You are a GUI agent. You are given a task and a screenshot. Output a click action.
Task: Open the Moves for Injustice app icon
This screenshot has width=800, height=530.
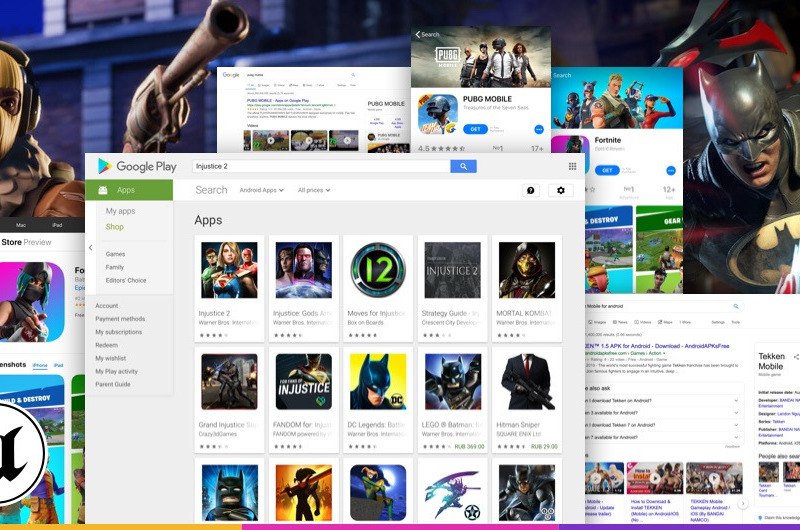(x=378, y=270)
